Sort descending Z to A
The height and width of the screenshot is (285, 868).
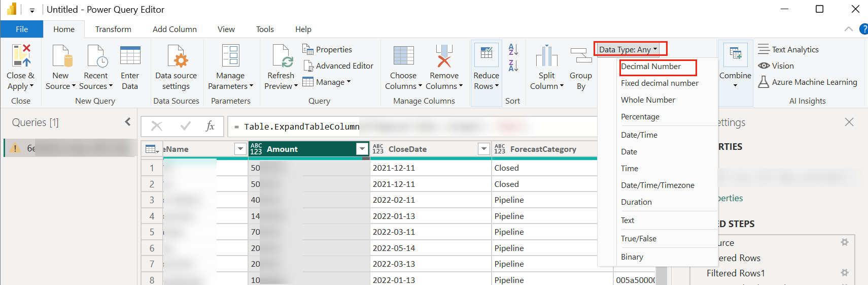point(513,66)
